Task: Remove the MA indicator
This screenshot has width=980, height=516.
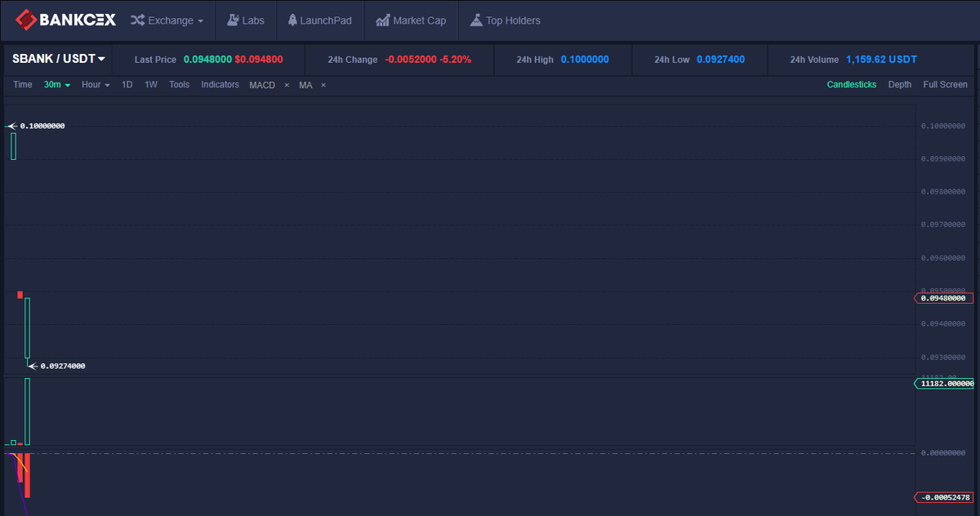Action: [x=323, y=85]
